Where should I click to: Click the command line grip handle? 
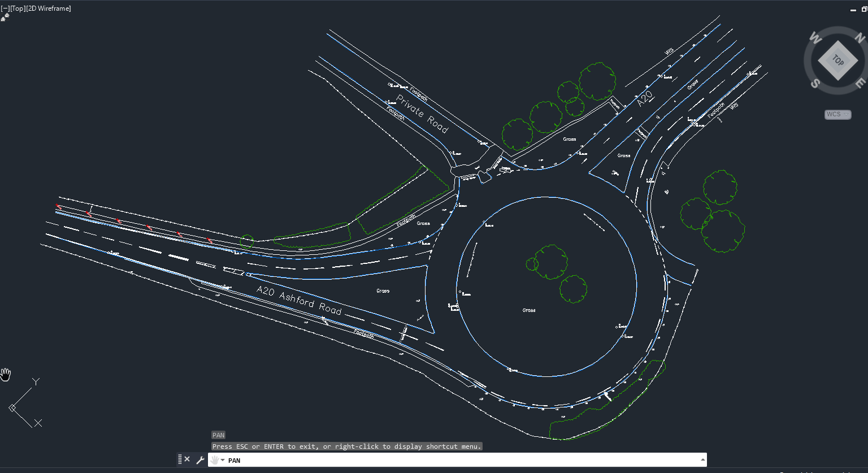(x=180, y=459)
